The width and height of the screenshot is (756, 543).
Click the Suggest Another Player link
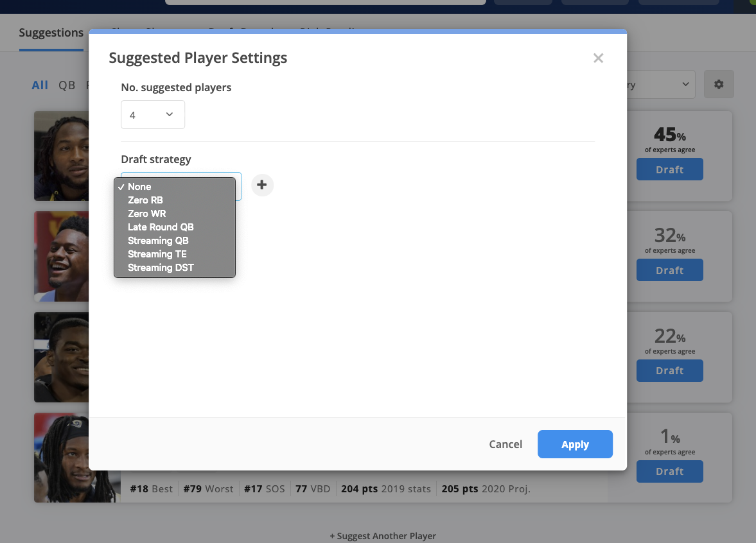(x=383, y=536)
